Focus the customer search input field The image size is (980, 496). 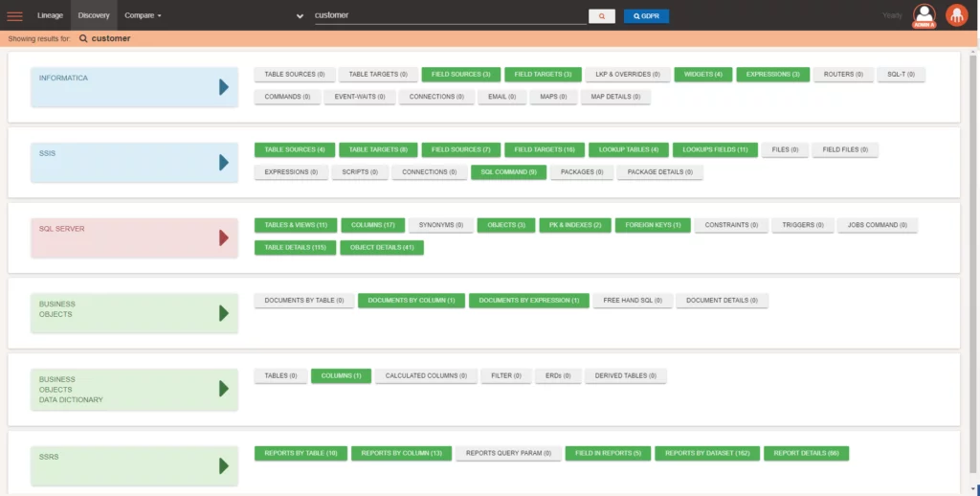click(x=450, y=15)
